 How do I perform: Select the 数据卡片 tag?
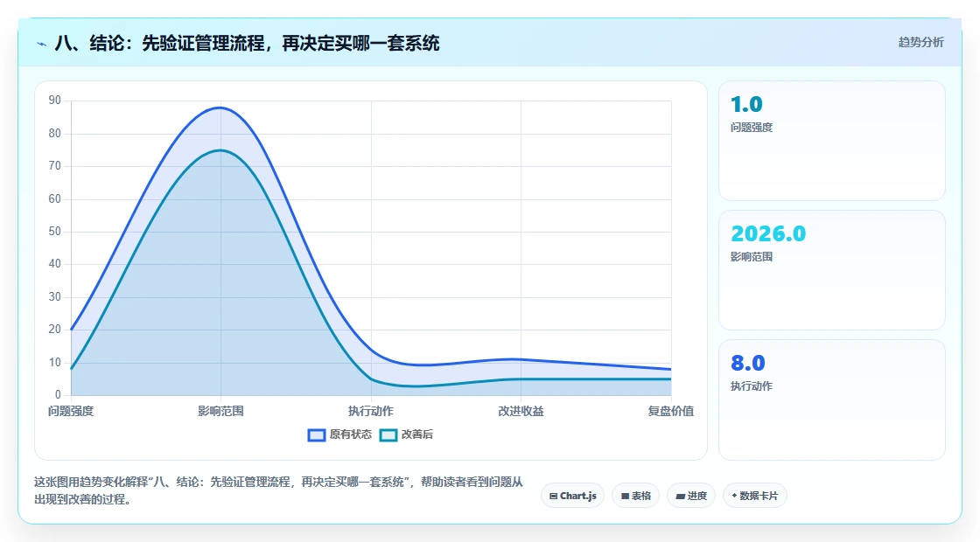(754, 496)
